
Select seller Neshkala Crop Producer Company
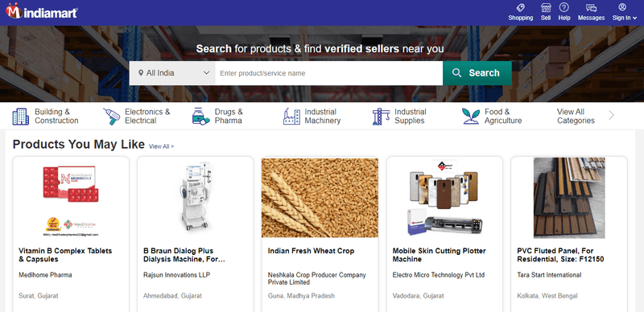[316, 279]
